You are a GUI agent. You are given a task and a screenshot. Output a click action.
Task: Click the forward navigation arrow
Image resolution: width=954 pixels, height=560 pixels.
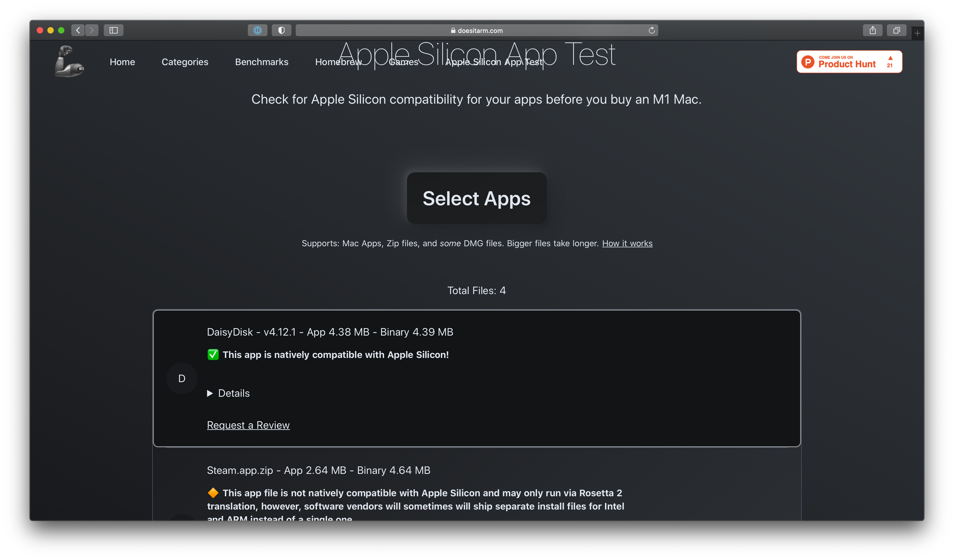[x=92, y=30]
